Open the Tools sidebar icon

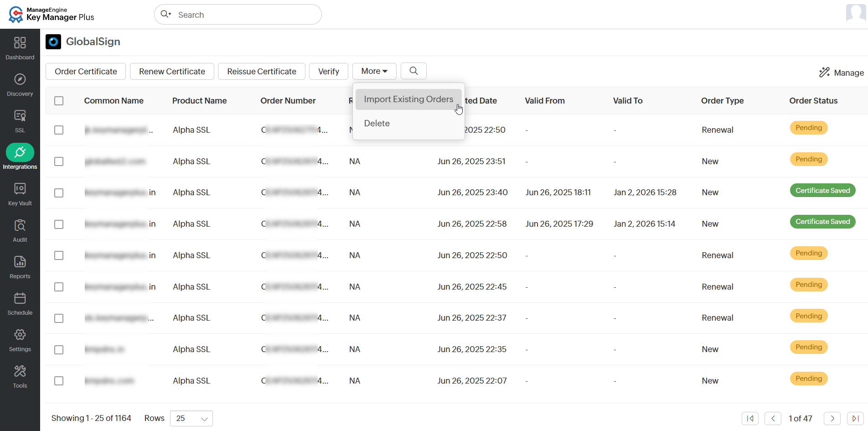tap(20, 371)
